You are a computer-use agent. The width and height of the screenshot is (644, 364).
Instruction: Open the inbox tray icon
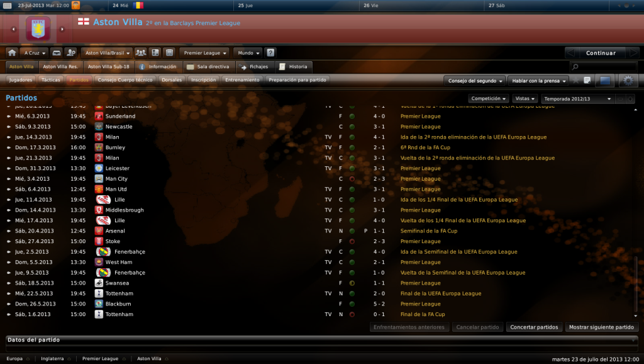click(x=57, y=53)
